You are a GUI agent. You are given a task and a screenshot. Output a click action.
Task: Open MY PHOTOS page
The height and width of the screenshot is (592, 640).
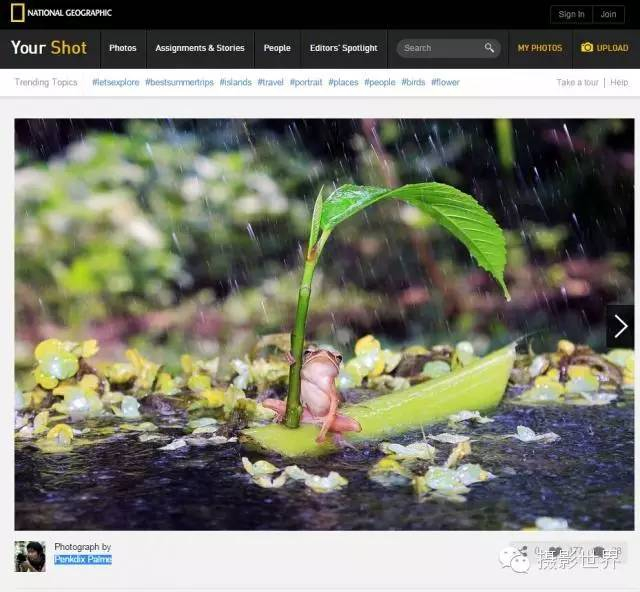tap(540, 48)
